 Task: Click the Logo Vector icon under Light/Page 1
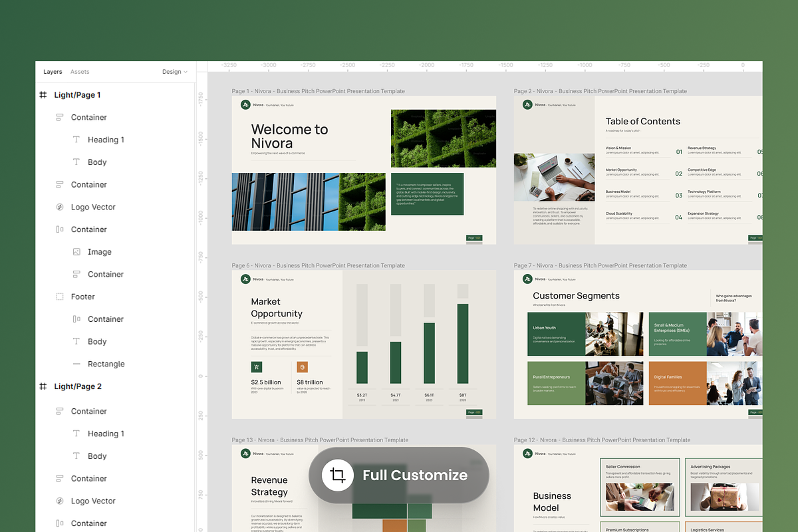pos(59,207)
